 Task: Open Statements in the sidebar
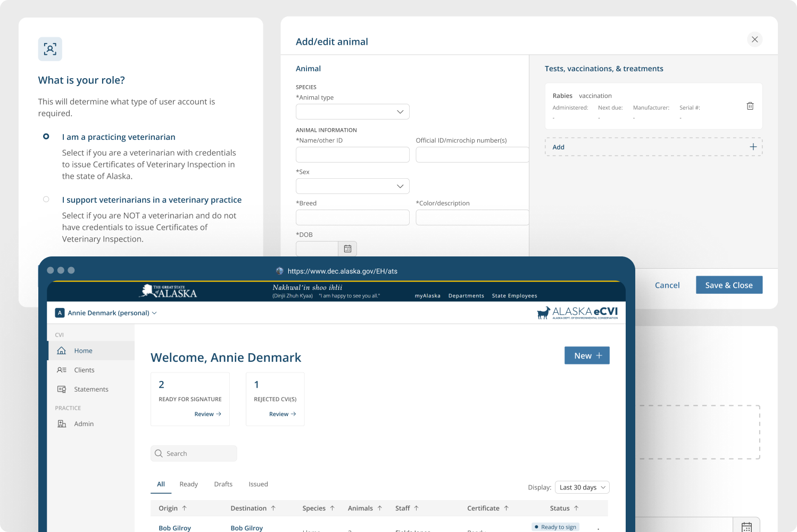point(91,389)
